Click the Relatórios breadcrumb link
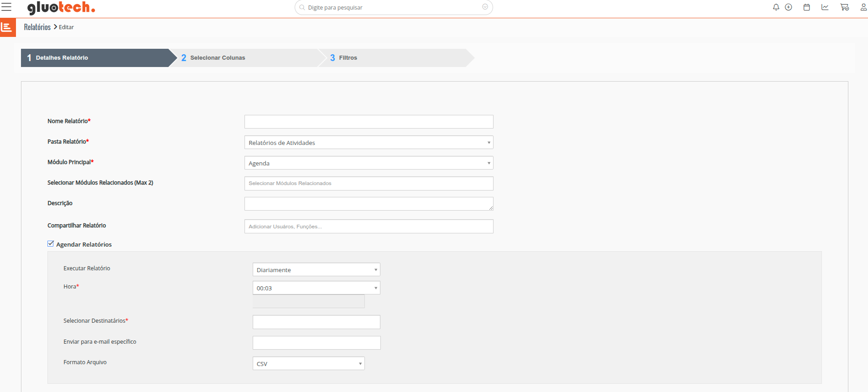868x392 pixels. pyautogui.click(x=37, y=27)
